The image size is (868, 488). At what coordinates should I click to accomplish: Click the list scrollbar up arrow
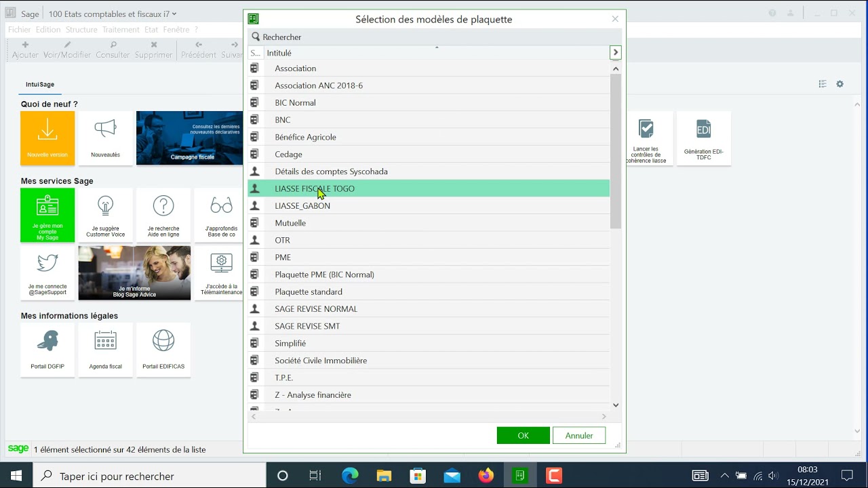tap(616, 68)
